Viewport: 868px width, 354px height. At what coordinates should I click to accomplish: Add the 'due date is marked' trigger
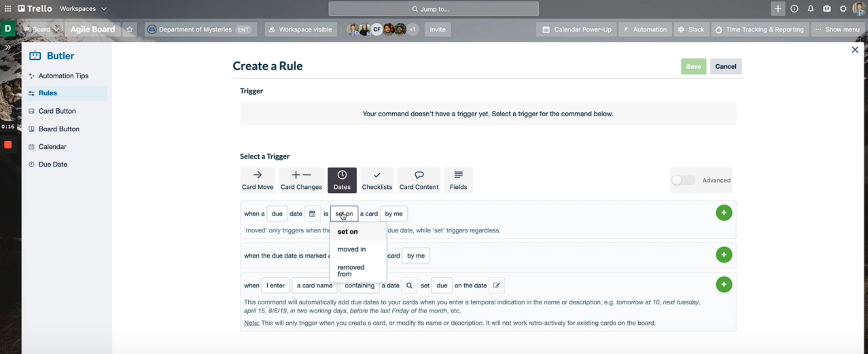(x=724, y=255)
